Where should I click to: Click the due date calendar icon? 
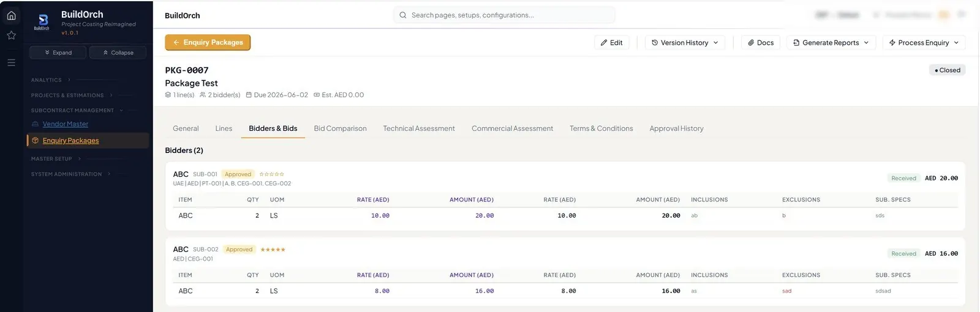click(x=249, y=95)
